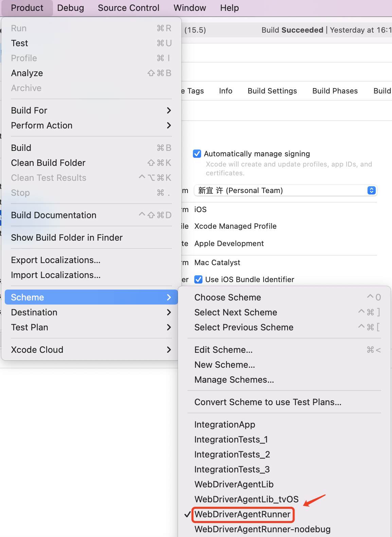Expand the Build For submenu

click(x=91, y=110)
